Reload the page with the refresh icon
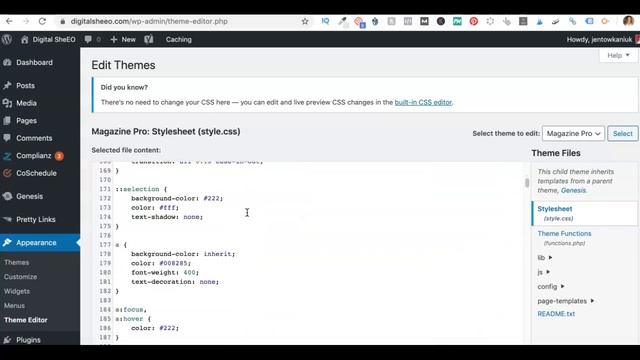The image size is (640, 360). 42,21
